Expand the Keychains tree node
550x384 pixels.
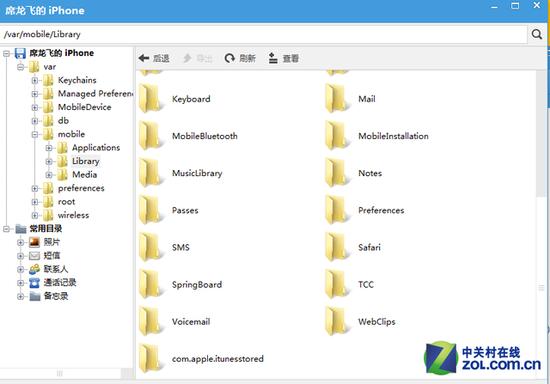[x=35, y=80]
